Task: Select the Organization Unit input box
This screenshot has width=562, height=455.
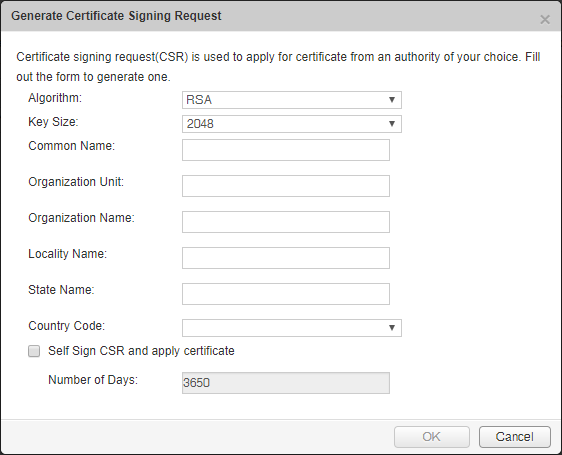Action: point(286,186)
